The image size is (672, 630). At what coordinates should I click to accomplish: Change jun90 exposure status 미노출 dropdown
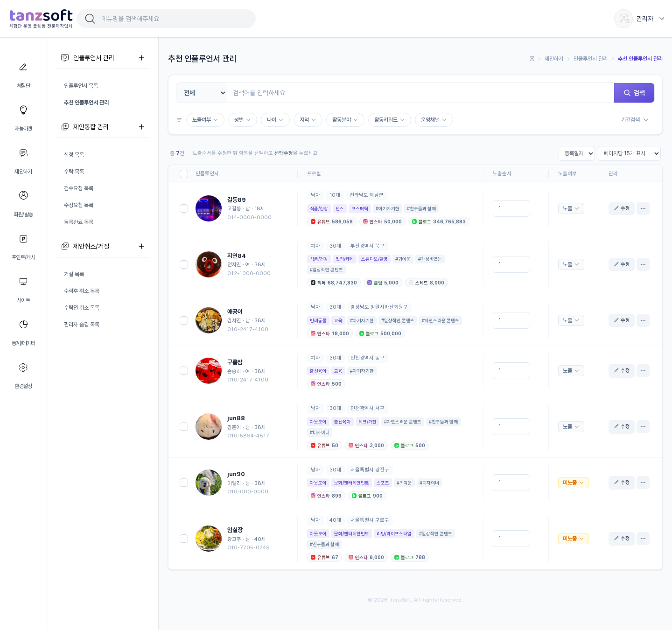[574, 483]
